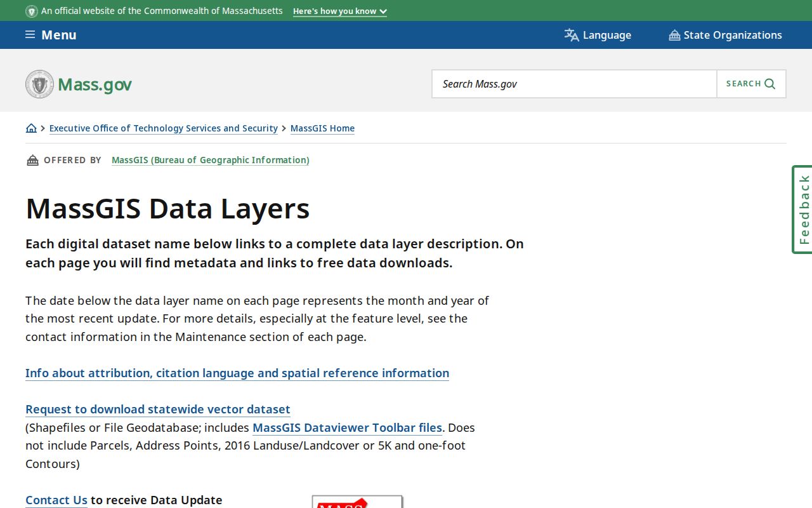Click the Mass.gov logo text
The image size is (812, 508).
95,84
